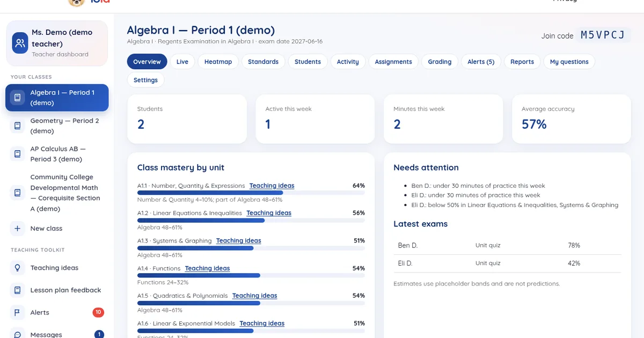Click the Messages chat bubble icon
The height and width of the screenshot is (338, 644).
pyautogui.click(x=18, y=334)
